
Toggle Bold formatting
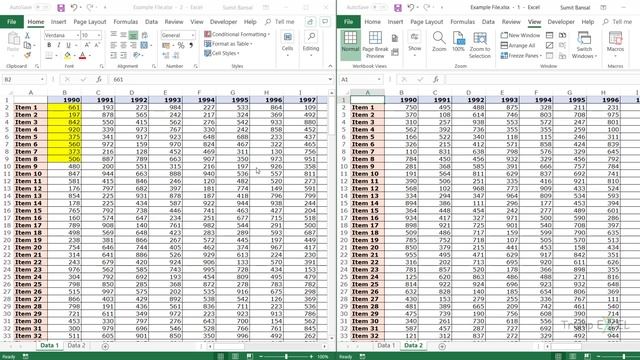[49, 45]
